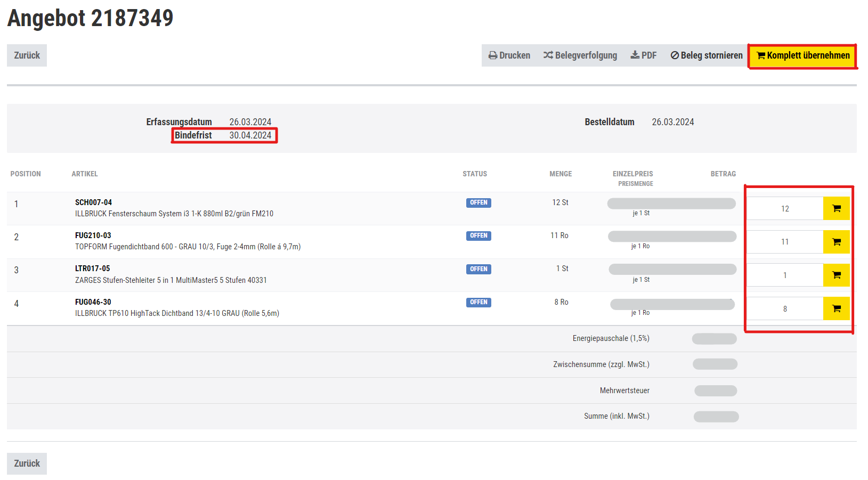Add FUG046-30 Dichtband to cart
868x480 pixels.
coord(836,309)
